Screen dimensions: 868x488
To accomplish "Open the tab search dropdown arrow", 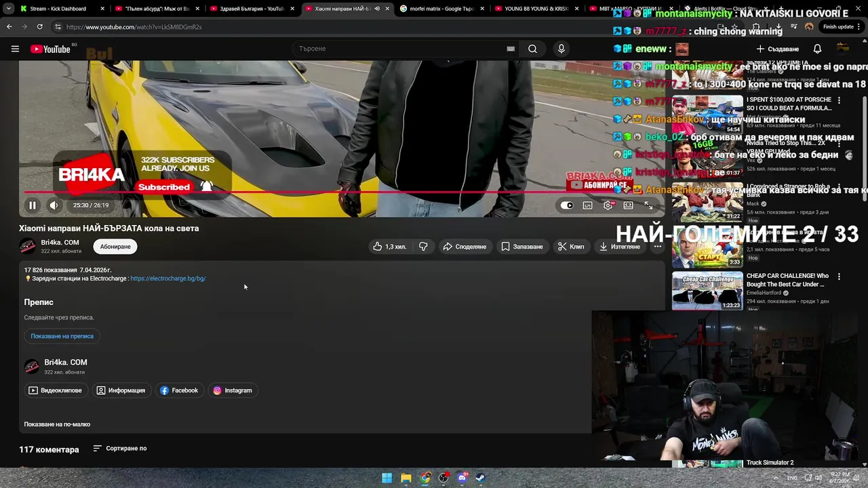I will point(7,9).
